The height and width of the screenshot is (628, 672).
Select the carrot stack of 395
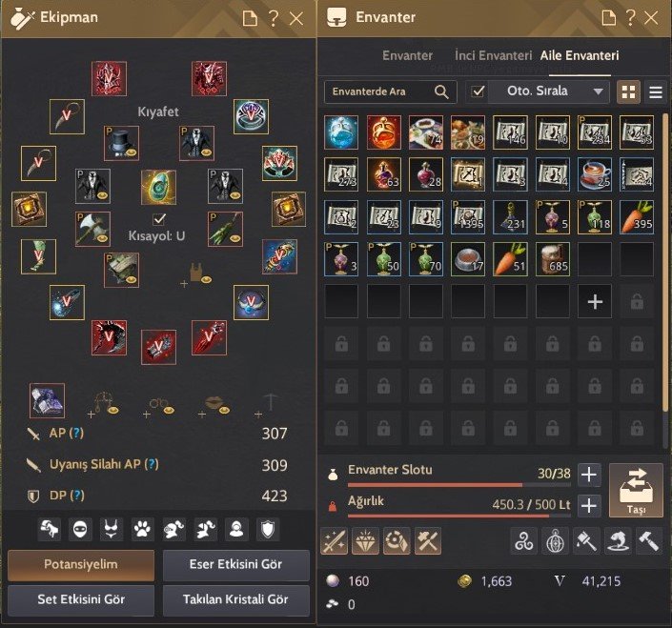[637, 216]
